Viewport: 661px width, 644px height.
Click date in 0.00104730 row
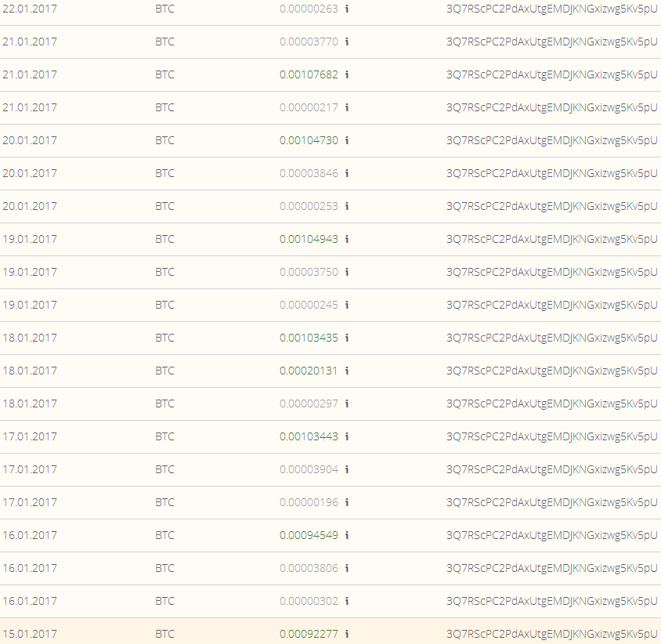pyautogui.click(x=30, y=140)
